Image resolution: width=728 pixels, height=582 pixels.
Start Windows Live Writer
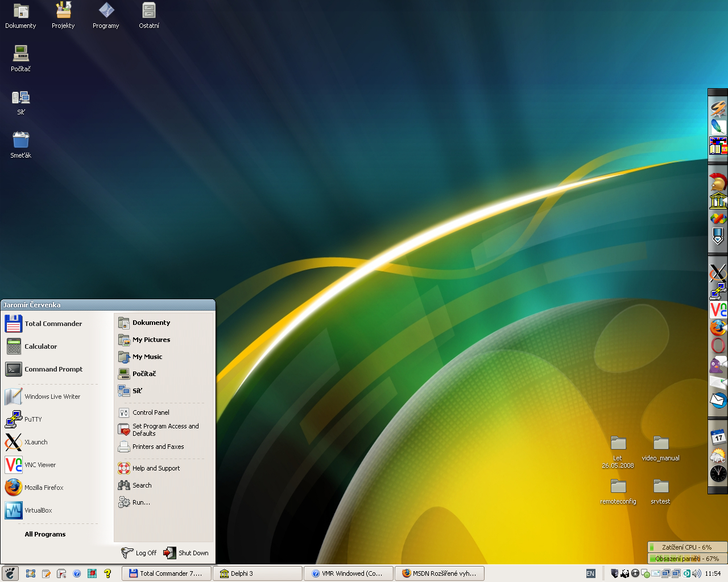(50, 397)
